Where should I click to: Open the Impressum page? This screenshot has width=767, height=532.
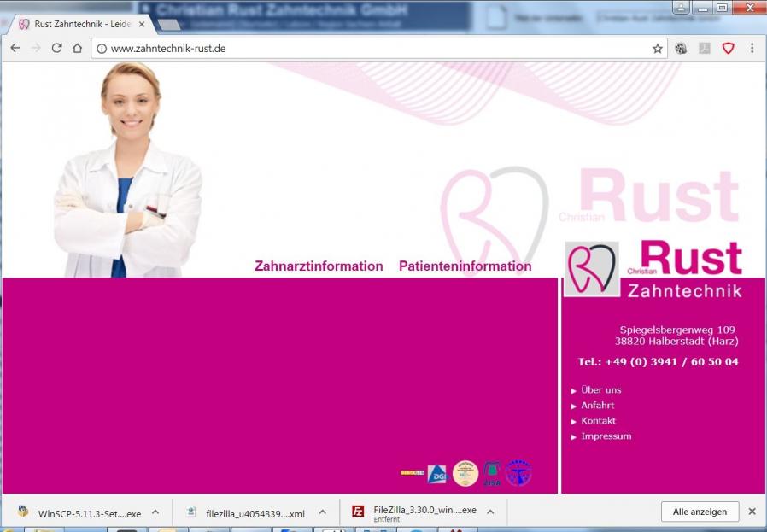606,436
